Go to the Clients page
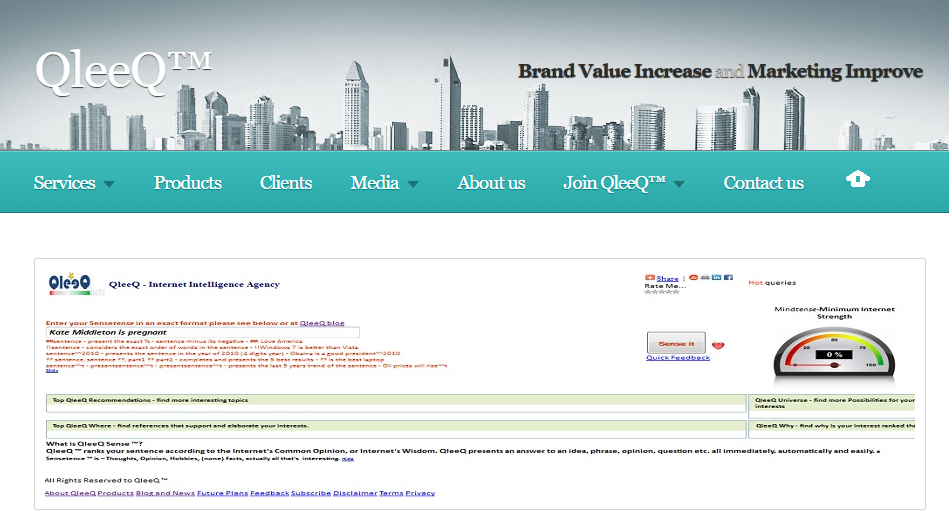 [286, 183]
